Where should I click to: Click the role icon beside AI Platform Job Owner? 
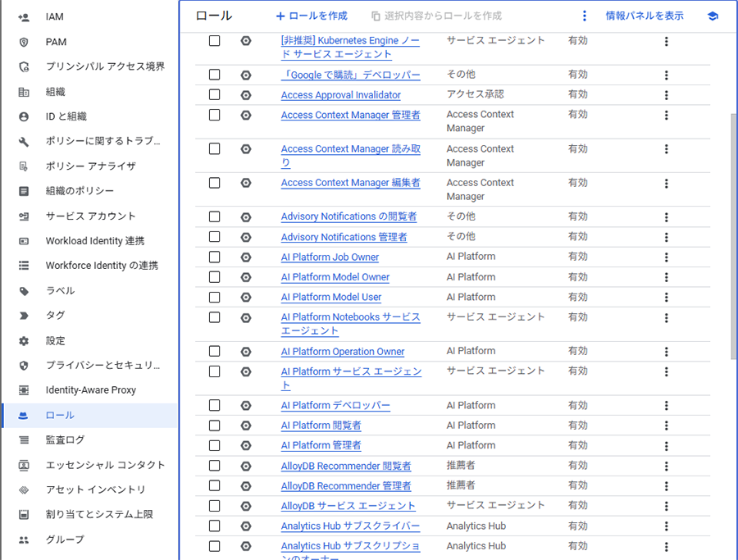tap(246, 257)
